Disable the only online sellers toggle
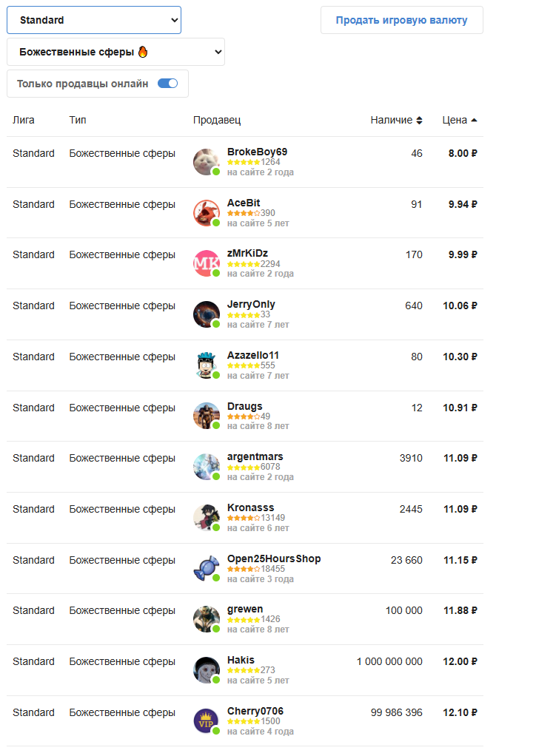This screenshot has height=756, width=536. [x=168, y=84]
